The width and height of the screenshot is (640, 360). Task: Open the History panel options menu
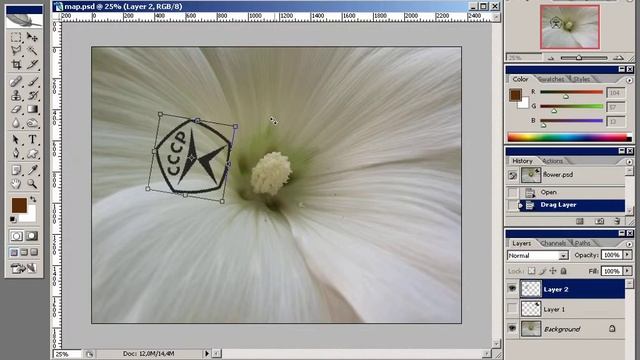pos(629,162)
